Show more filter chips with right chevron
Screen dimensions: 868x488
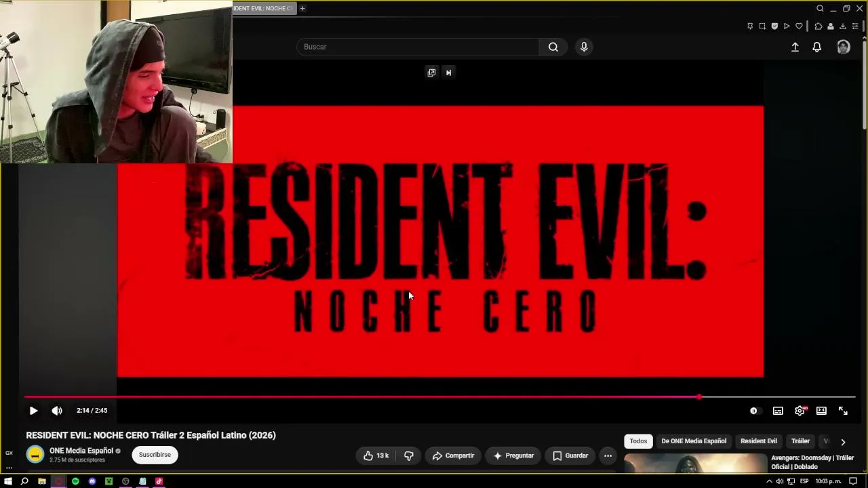click(843, 442)
